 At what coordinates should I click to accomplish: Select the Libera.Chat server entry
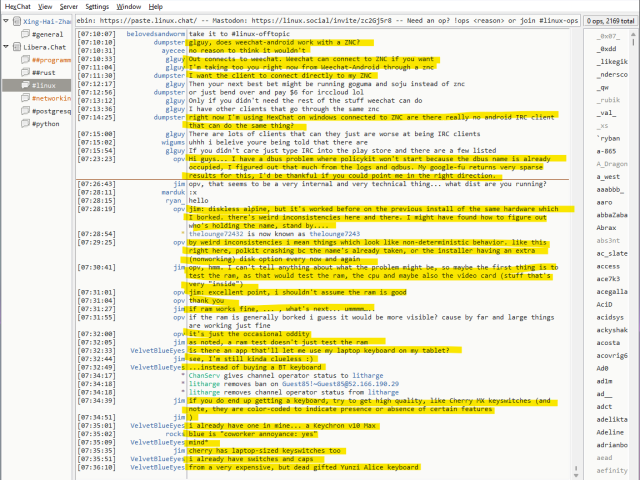coord(44,47)
